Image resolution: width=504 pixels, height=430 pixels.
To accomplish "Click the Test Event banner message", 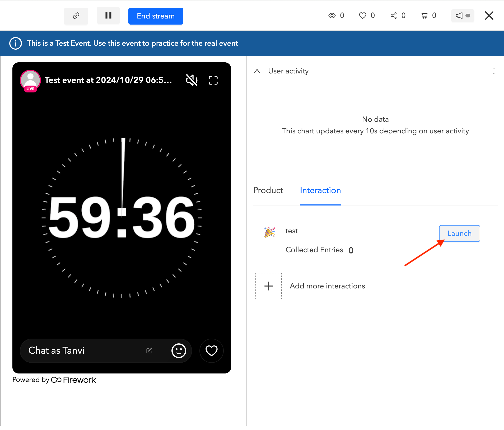I will pos(133,43).
